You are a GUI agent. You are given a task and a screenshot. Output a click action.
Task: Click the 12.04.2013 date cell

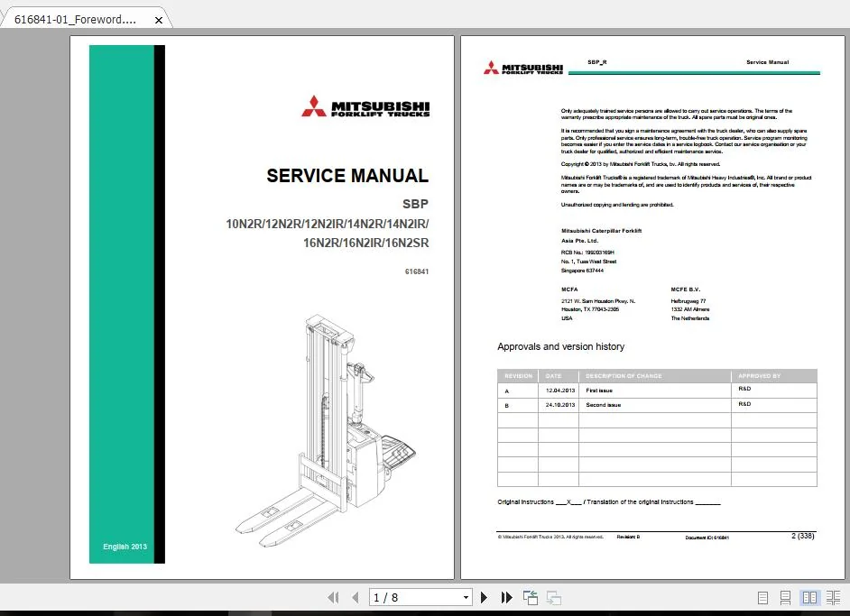click(560, 391)
